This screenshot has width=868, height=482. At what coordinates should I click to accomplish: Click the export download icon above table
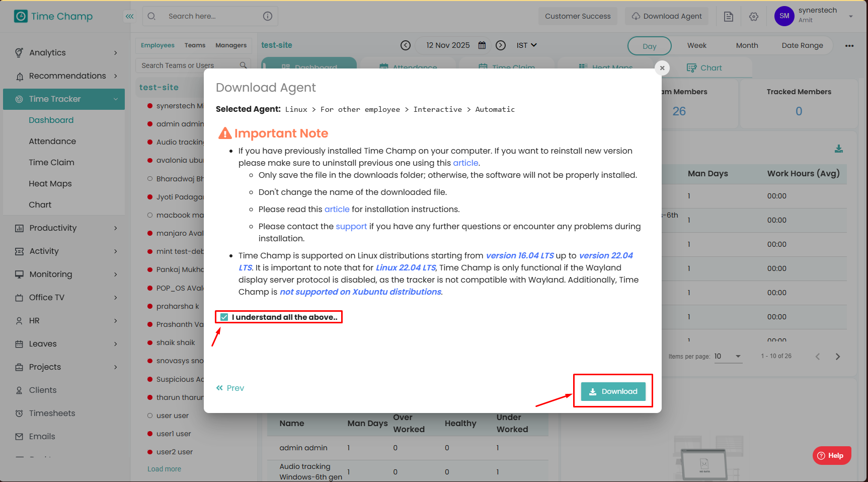[839, 149]
